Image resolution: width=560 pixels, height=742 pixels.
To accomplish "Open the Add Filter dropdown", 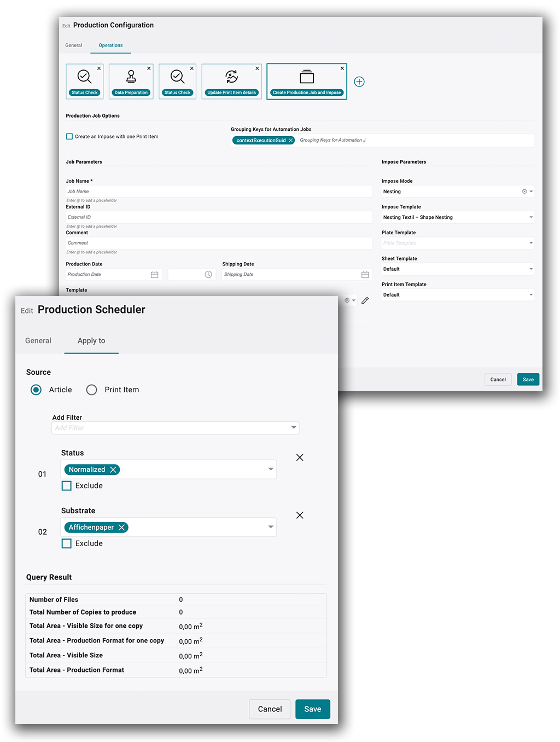I will point(294,428).
